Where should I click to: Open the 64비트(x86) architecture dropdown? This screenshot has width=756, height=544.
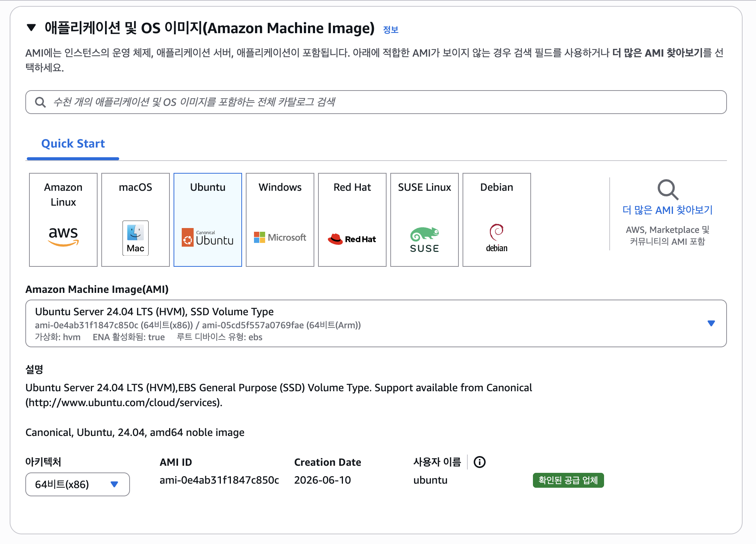pyautogui.click(x=77, y=484)
